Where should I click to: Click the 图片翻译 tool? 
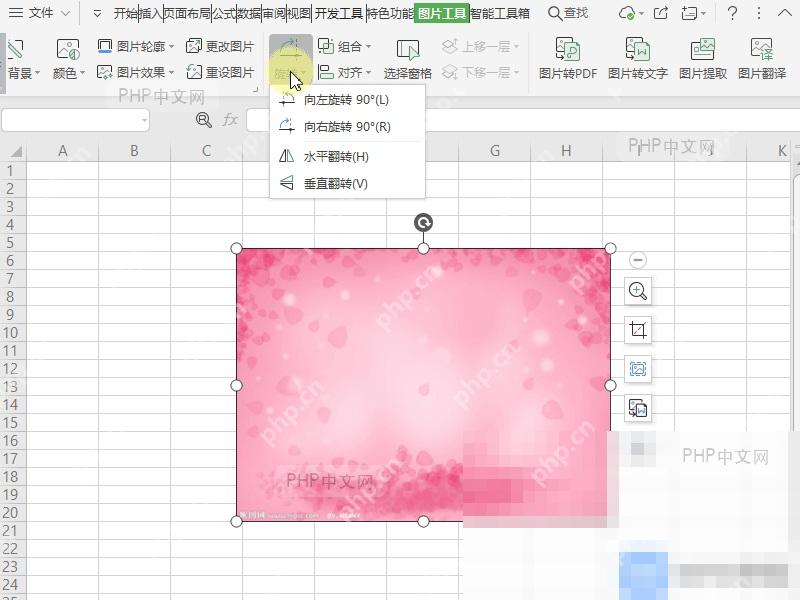pyautogui.click(x=762, y=60)
